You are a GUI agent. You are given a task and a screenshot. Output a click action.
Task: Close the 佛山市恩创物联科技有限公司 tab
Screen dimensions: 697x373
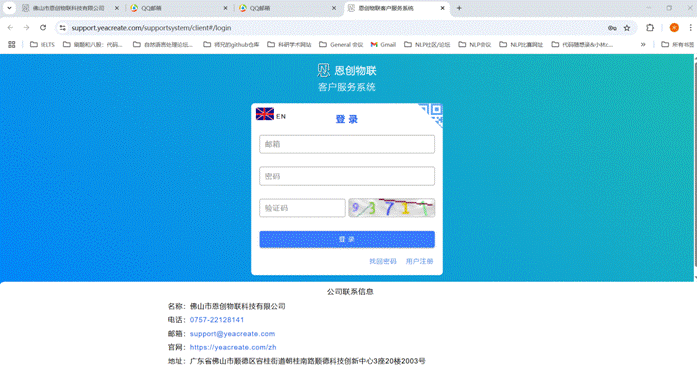coord(117,8)
